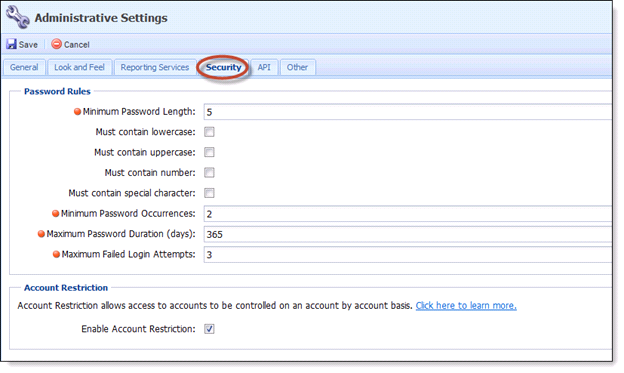
Task: Click the red Cancel icon
Action: 57,44
